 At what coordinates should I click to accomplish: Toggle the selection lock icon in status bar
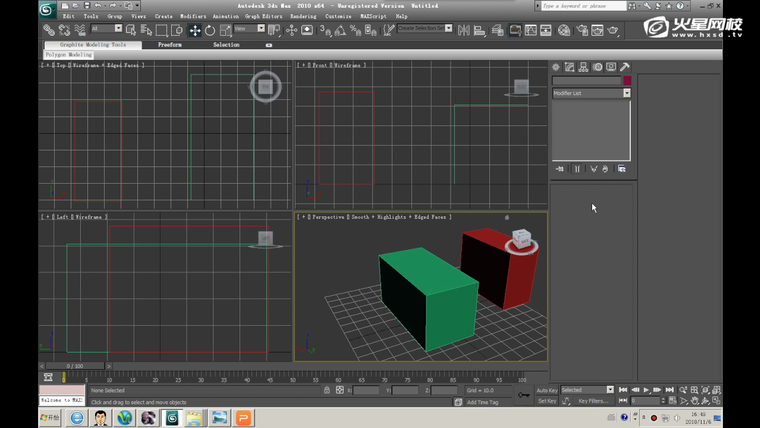pyautogui.click(x=327, y=390)
